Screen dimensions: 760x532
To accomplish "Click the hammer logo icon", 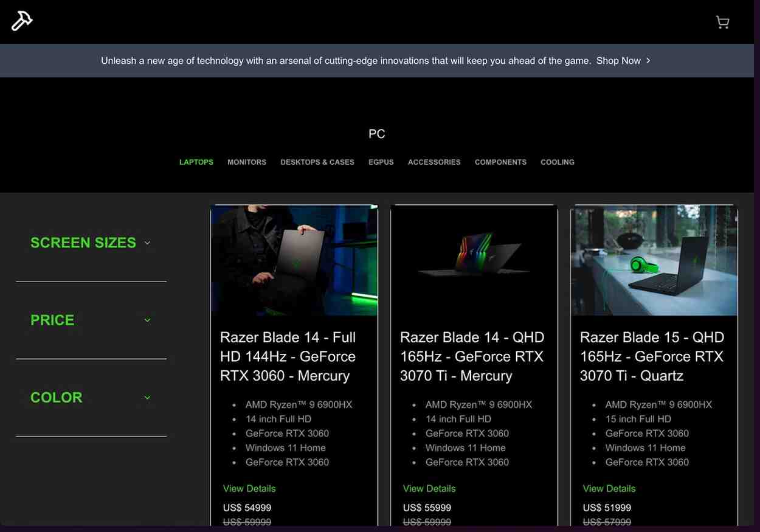I will [22, 21].
